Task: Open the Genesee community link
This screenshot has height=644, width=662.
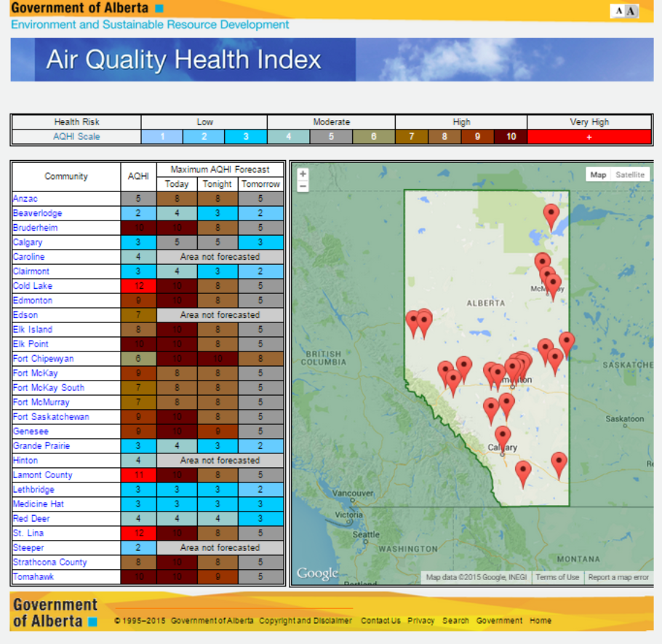Action: click(x=31, y=432)
